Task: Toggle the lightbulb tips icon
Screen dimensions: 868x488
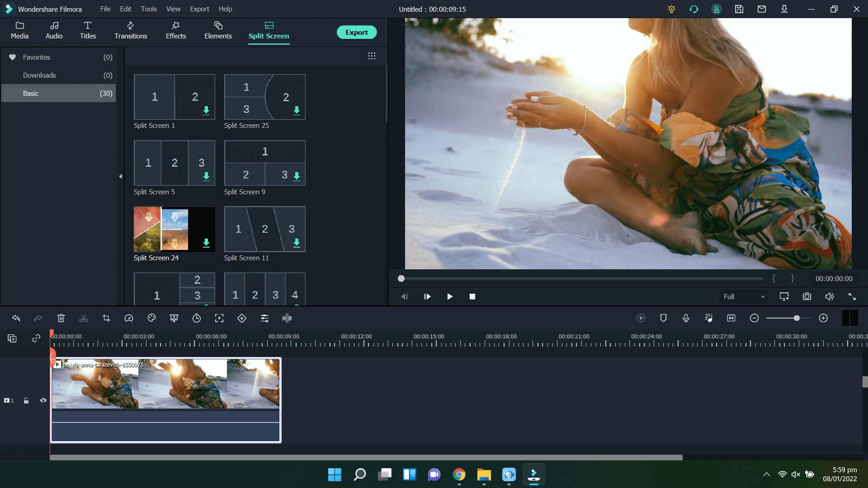Action: 671,9
